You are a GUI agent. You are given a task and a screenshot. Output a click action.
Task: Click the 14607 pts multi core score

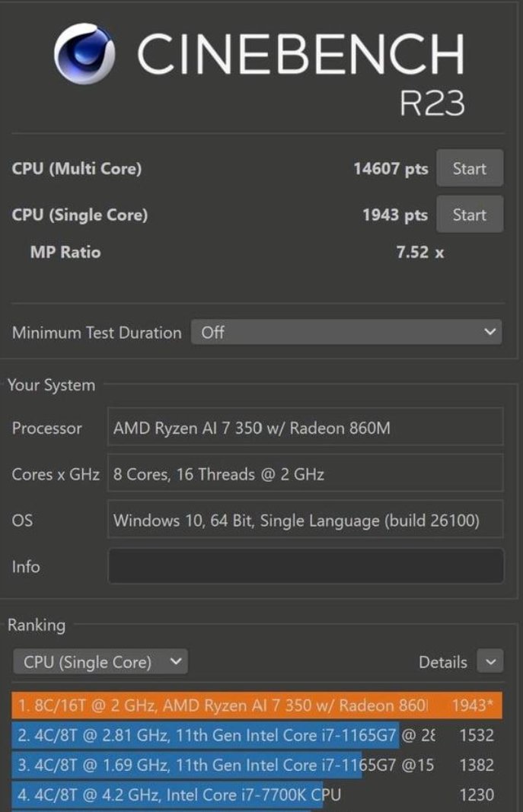391,169
